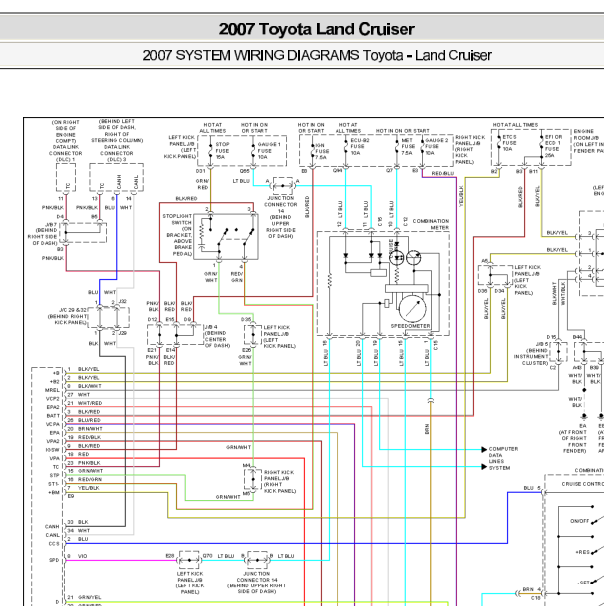The image size is (604, 606).
Task: Click the ETCS FUSE 10A label
Action: [509, 143]
